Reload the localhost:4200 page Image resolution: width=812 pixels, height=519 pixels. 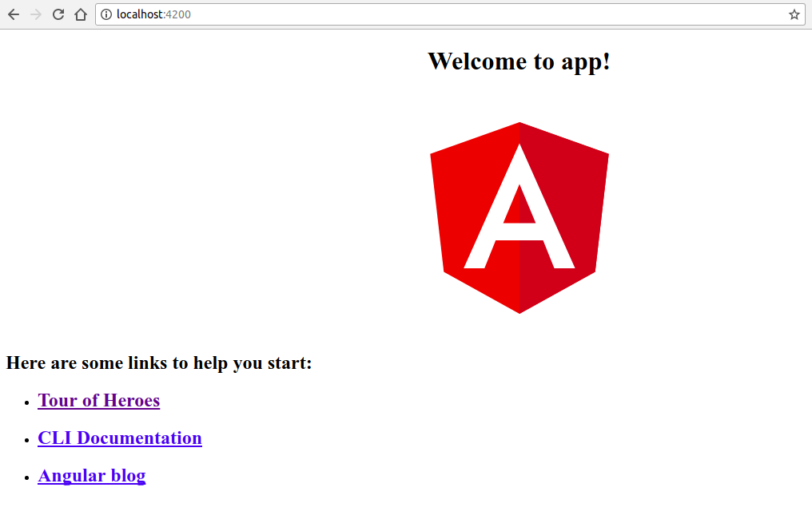pos(58,14)
